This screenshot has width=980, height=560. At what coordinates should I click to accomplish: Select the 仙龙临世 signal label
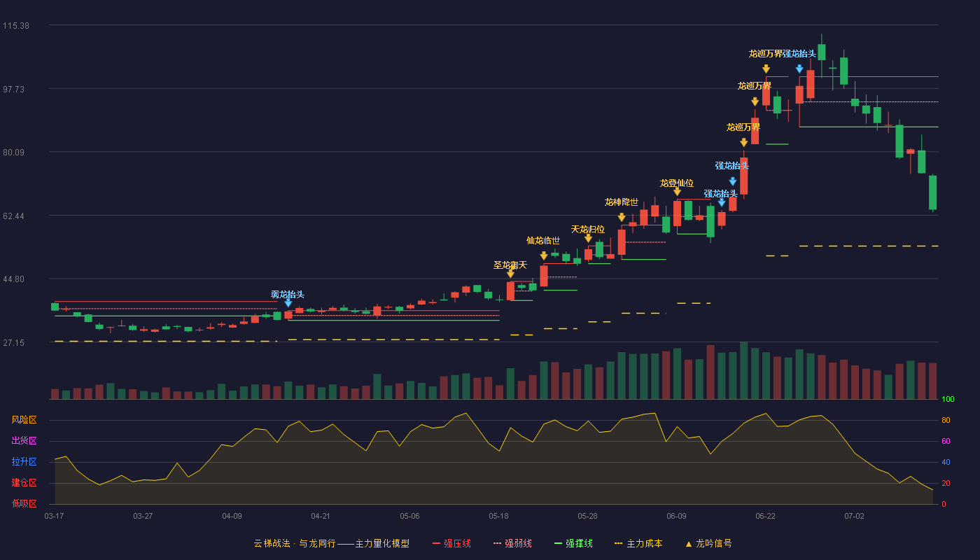click(543, 240)
